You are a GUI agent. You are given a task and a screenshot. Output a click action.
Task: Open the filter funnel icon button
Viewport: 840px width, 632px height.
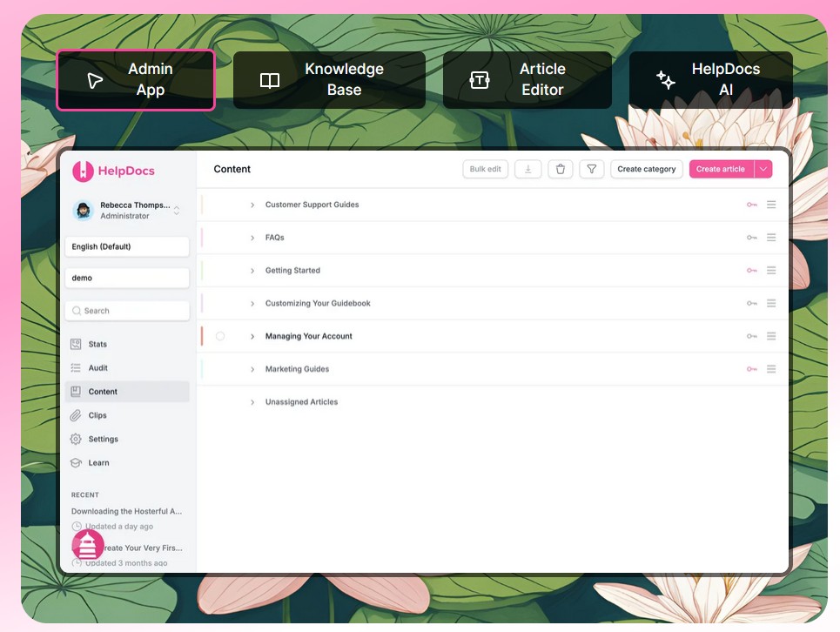[x=592, y=169]
